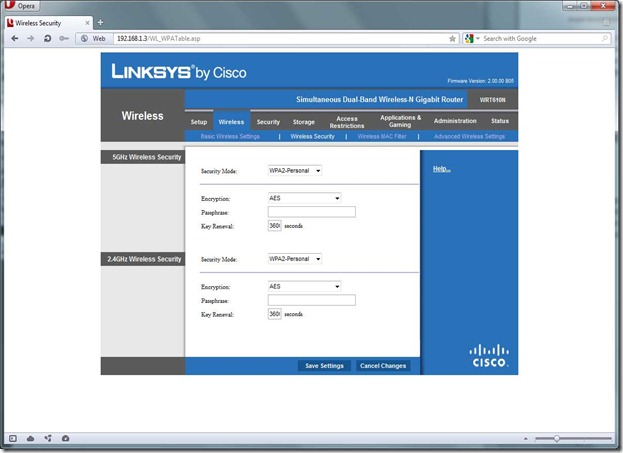623x453 pixels.
Task: Click the 2.4GHz Key Renewal field
Action: (x=275, y=314)
